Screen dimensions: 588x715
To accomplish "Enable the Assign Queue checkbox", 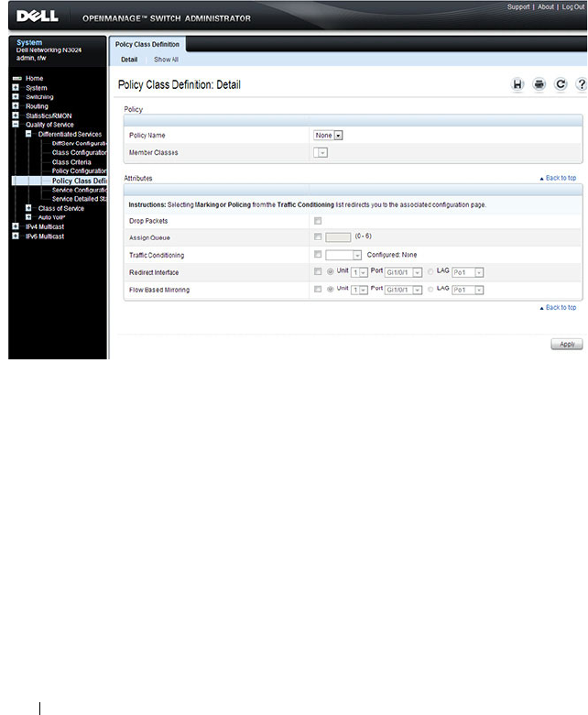I will [318, 236].
